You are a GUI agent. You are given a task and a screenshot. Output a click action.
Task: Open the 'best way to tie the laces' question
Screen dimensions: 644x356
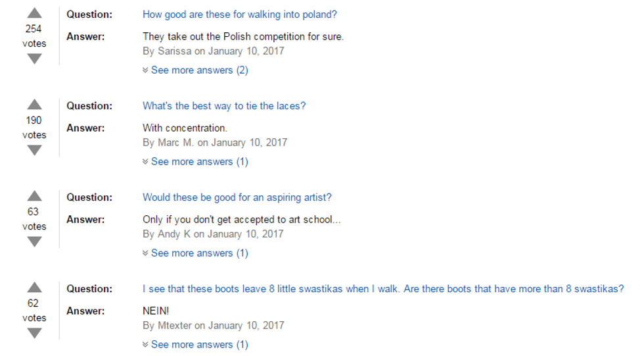[x=224, y=106]
